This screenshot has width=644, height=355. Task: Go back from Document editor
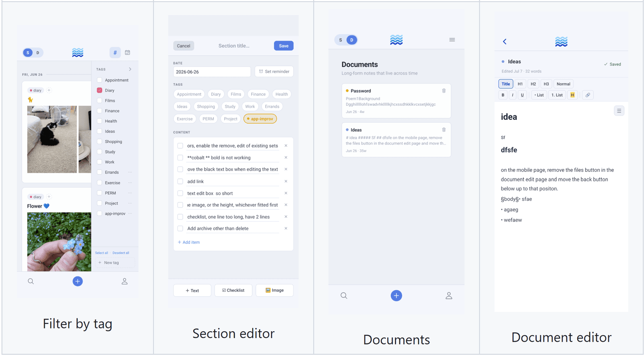pos(505,41)
